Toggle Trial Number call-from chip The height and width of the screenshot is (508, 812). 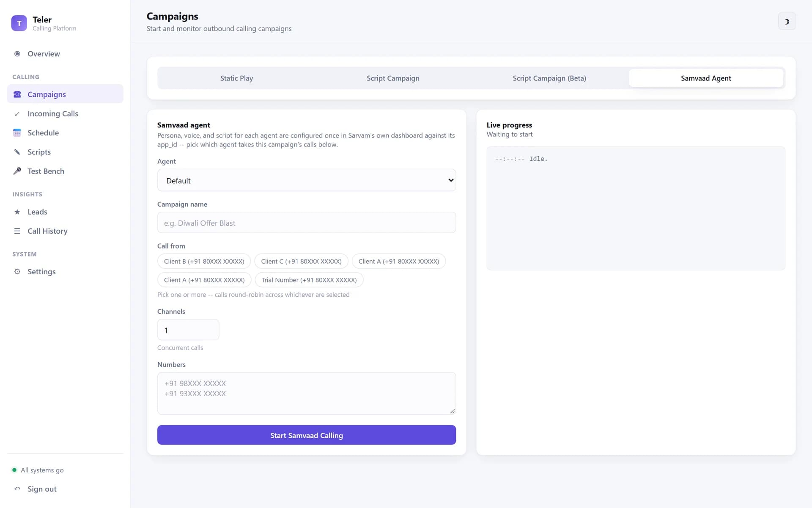click(x=309, y=280)
